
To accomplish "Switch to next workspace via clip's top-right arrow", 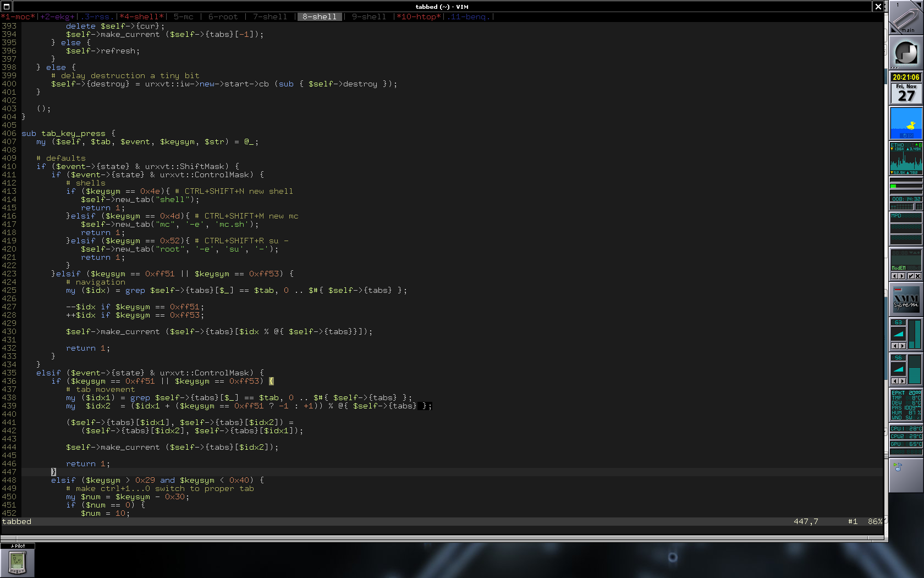I will (x=920, y=4).
